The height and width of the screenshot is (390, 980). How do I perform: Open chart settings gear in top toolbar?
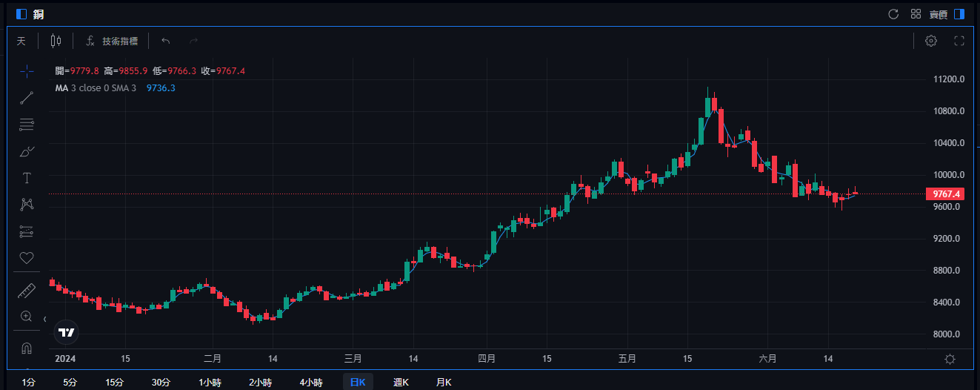[931, 41]
